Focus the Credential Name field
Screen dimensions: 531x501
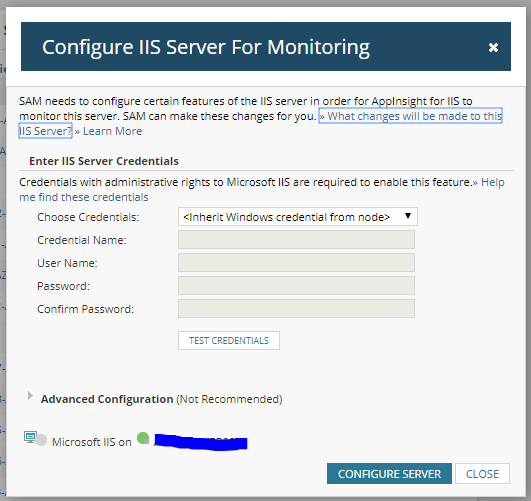tap(296, 239)
